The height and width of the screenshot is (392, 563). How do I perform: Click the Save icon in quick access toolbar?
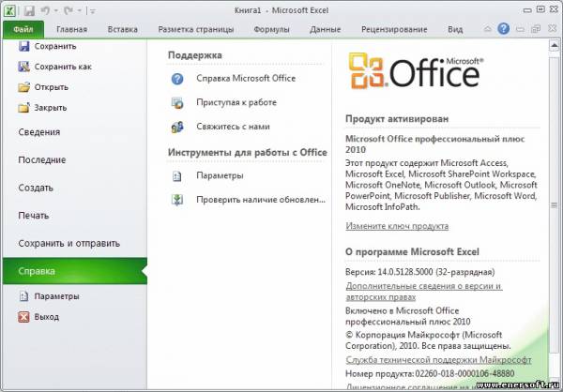pos(29,10)
